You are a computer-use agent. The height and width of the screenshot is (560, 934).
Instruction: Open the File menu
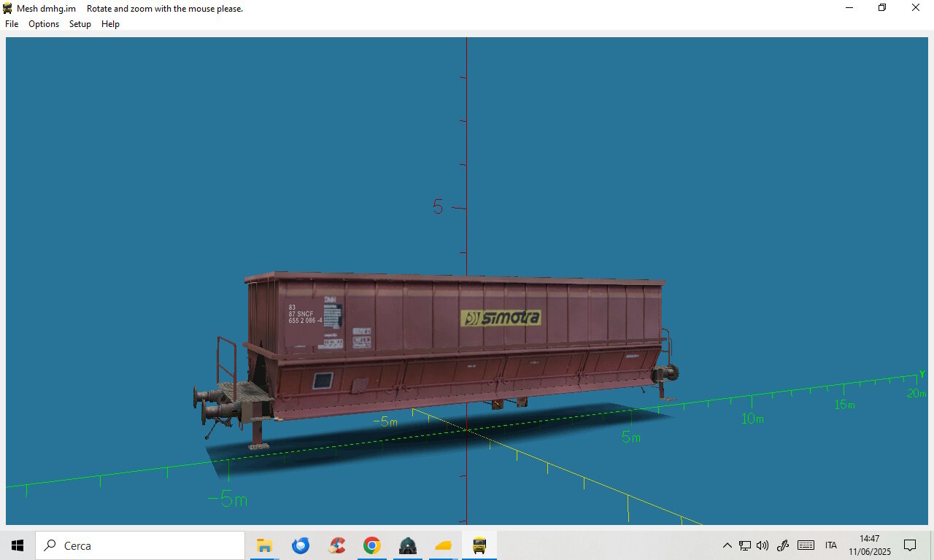click(x=12, y=24)
